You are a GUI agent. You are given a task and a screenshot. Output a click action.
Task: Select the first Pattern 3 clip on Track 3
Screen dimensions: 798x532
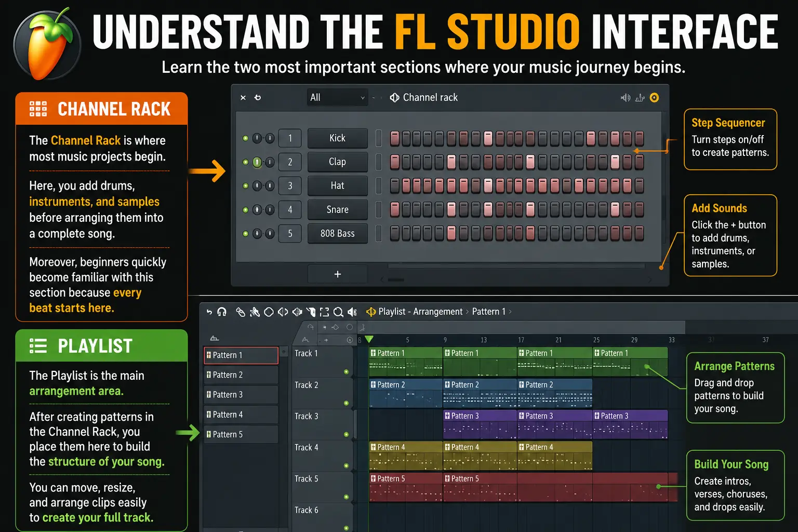point(480,424)
